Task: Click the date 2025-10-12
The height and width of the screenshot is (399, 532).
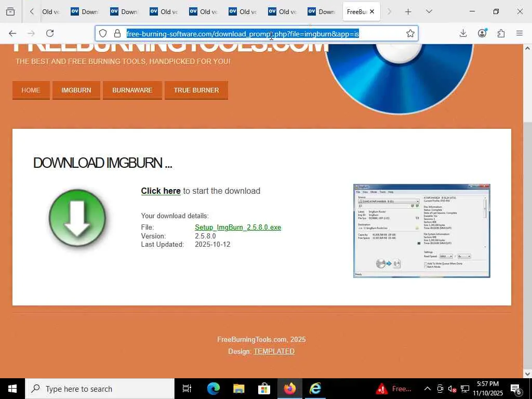Action: [x=212, y=245]
